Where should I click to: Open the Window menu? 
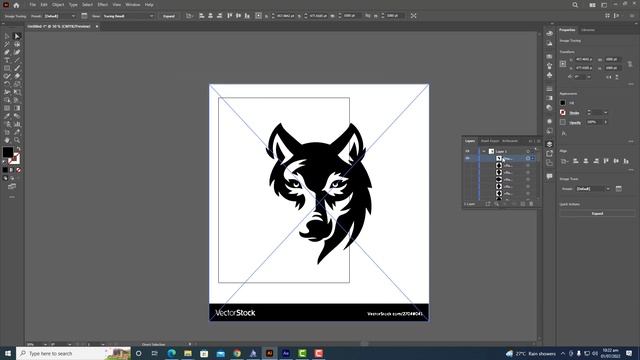pyautogui.click(x=133, y=5)
